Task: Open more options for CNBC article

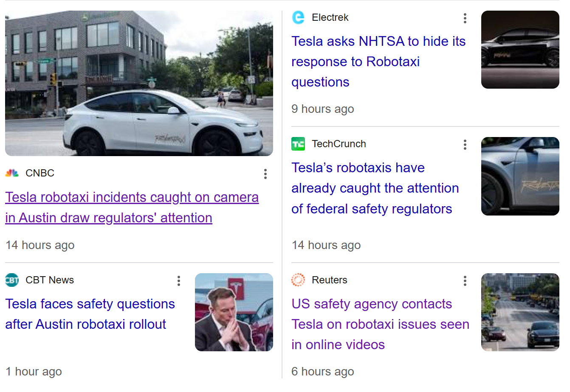Action: pos(265,174)
